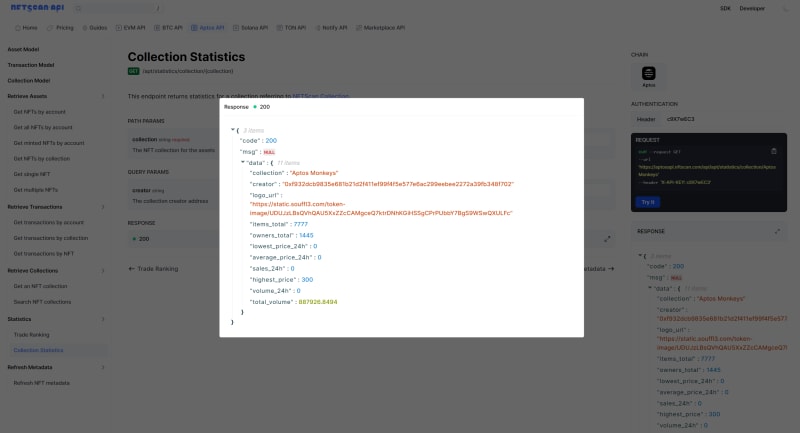Open Get an NFT collection
Screen dimensions: 800x433
[x=40, y=286]
